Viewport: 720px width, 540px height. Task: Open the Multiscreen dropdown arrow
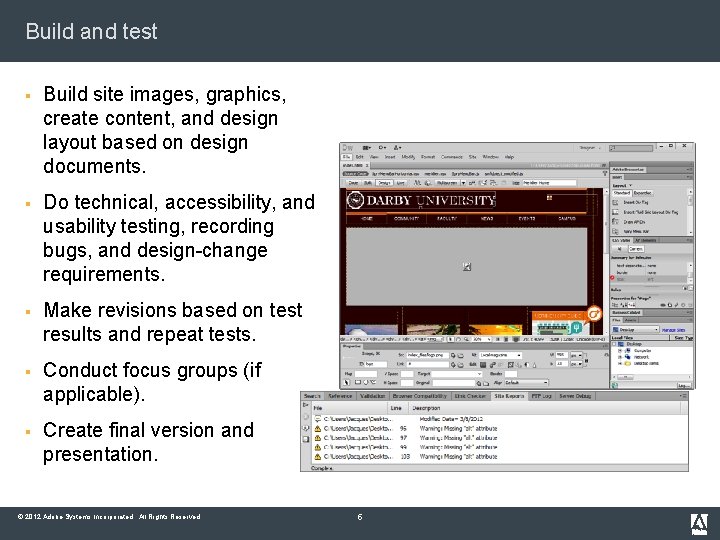pos(463,183)
